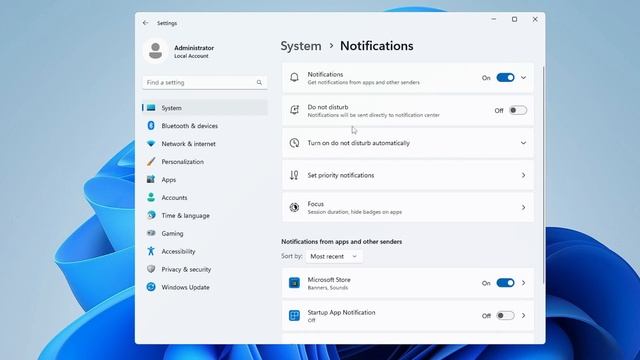Screen dimensions: 640x360
Task: Enable Startup App Notification toggle
Action: [505, 316]
